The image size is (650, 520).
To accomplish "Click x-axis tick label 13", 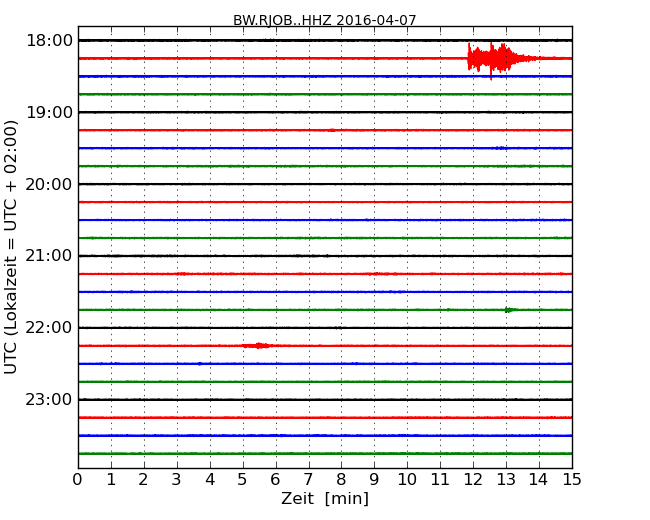I will pos(506,480).
